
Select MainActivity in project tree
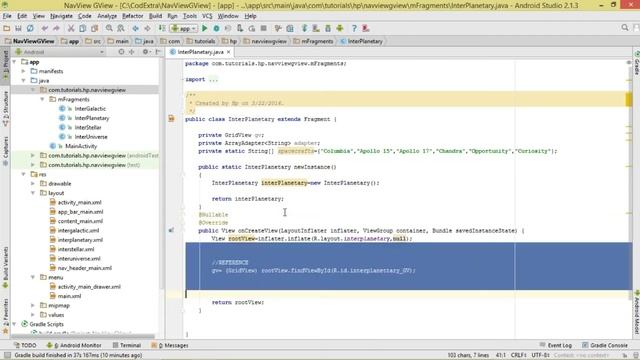click(x=81, y=146)
